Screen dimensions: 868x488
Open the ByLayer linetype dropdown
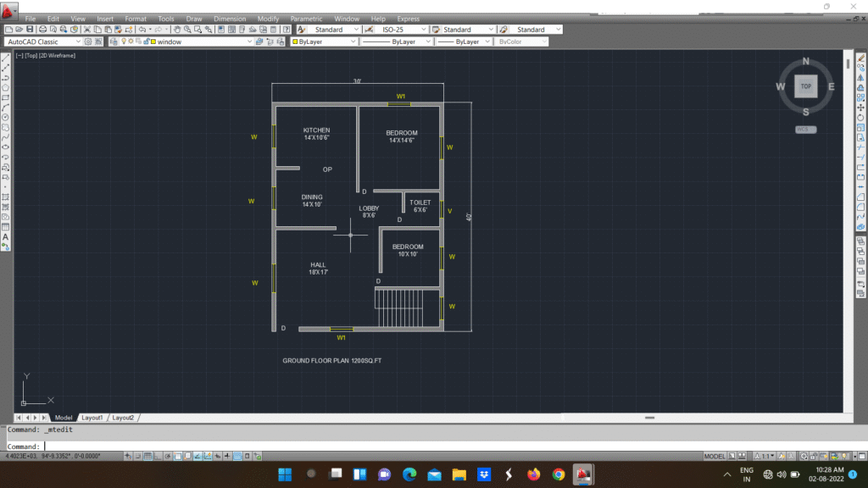click(x=396, y=42)
